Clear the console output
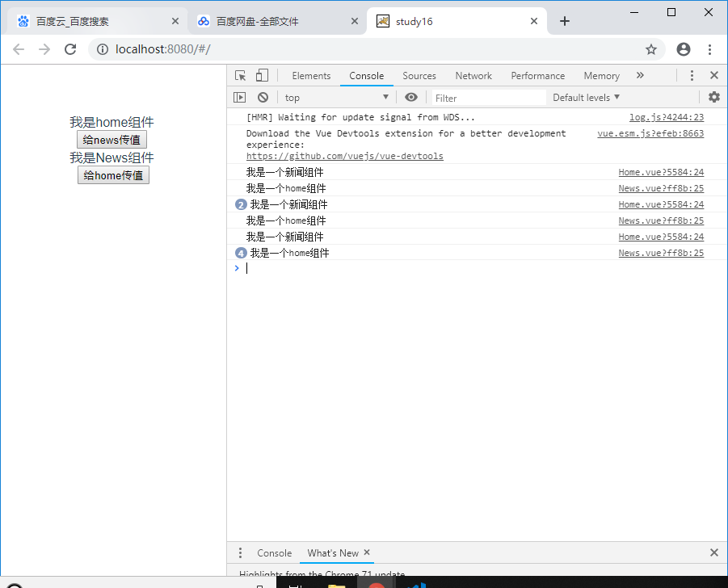This screenshot has width=728, height=588. pos(263,97)
